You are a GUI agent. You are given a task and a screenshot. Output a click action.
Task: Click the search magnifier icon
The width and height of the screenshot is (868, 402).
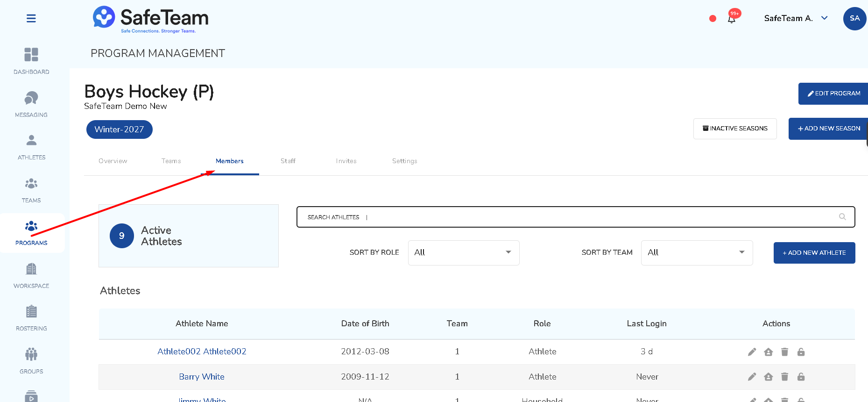click(x=842, y=217)
